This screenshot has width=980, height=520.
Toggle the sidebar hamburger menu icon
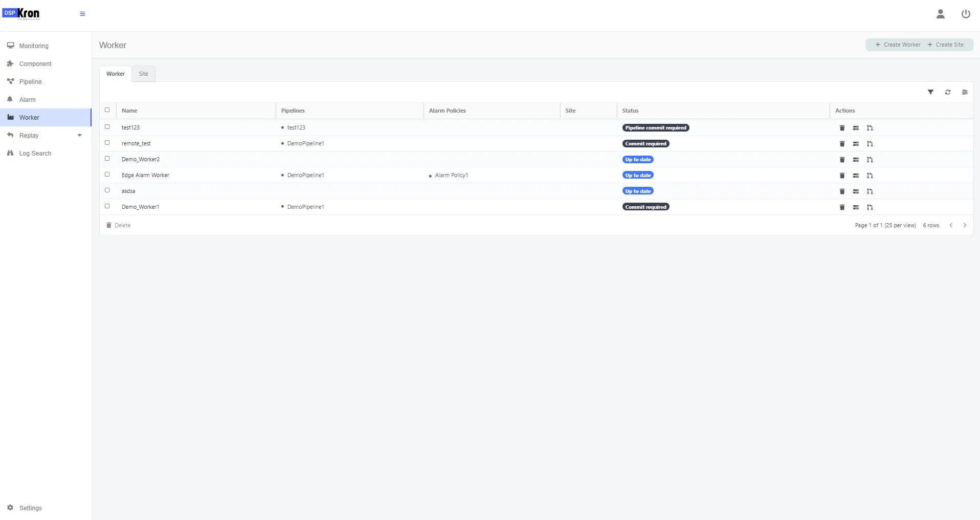[82, 14]
